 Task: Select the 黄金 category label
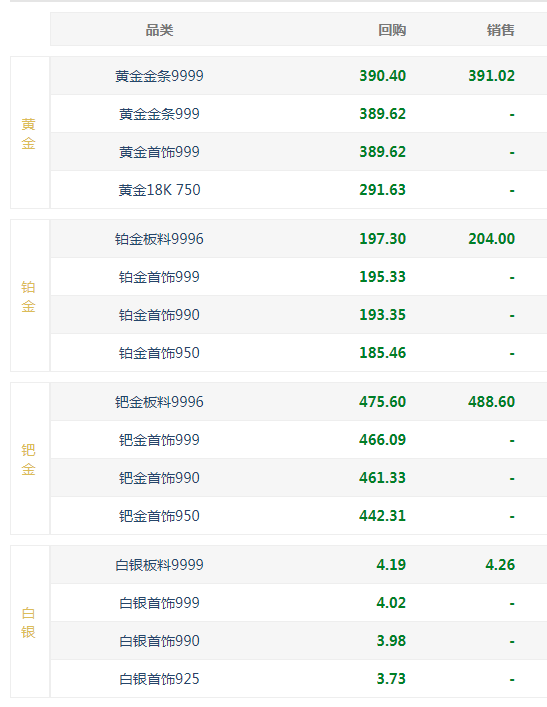(x=28, y=133)
